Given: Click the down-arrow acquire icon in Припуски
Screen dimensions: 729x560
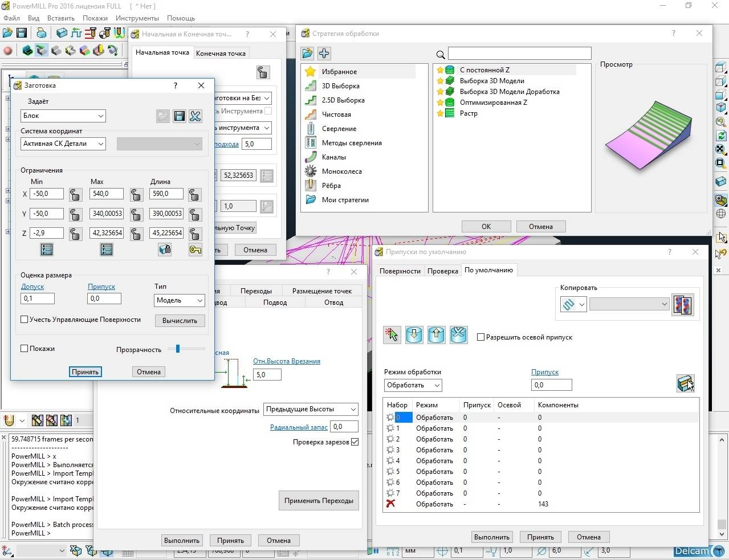Looking at the screenshot, I should (x=414, y=335).
